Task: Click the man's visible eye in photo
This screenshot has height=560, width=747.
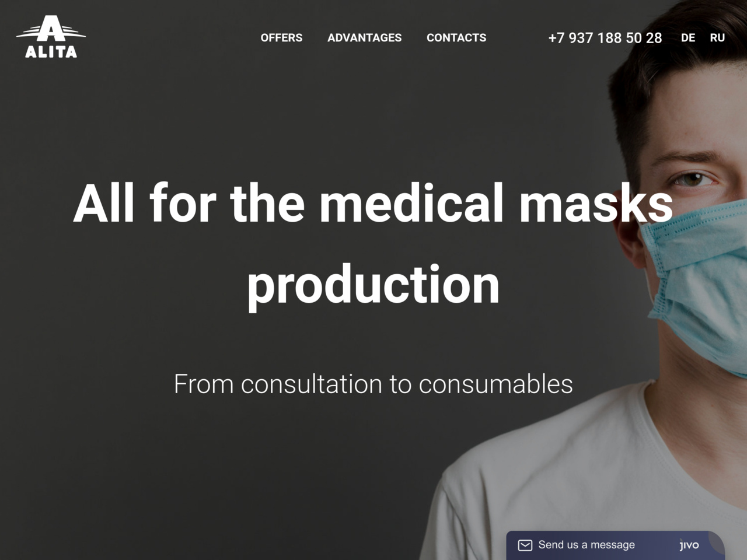Action: [693, 179]
